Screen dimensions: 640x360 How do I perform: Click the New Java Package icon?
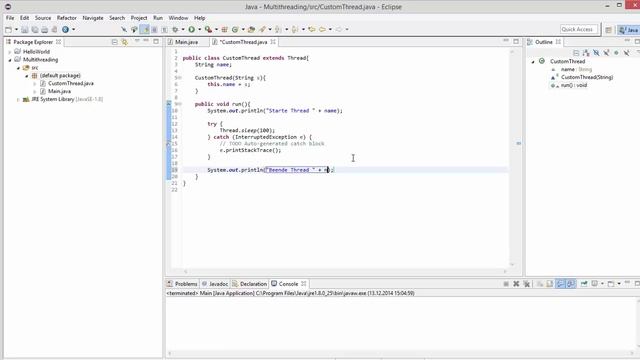(x=224, y=29)
